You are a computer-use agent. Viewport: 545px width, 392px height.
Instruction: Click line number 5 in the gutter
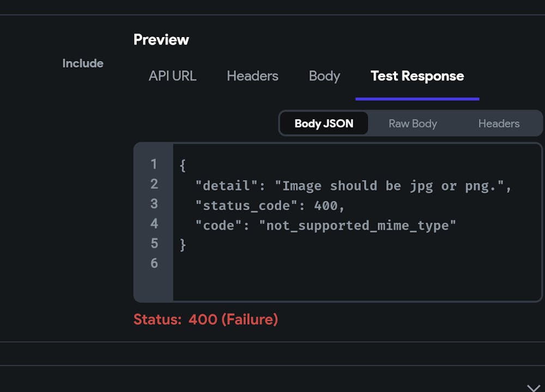tap(154, 243)
